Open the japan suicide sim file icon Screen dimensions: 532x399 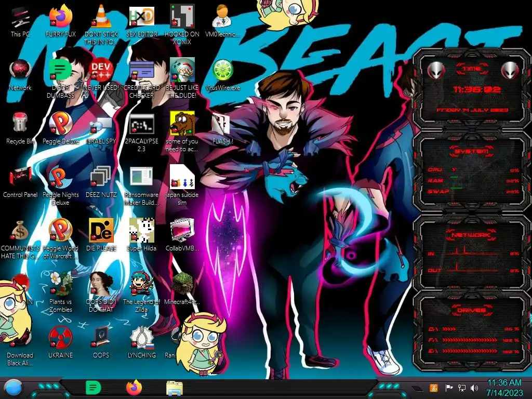coord(182,186)
